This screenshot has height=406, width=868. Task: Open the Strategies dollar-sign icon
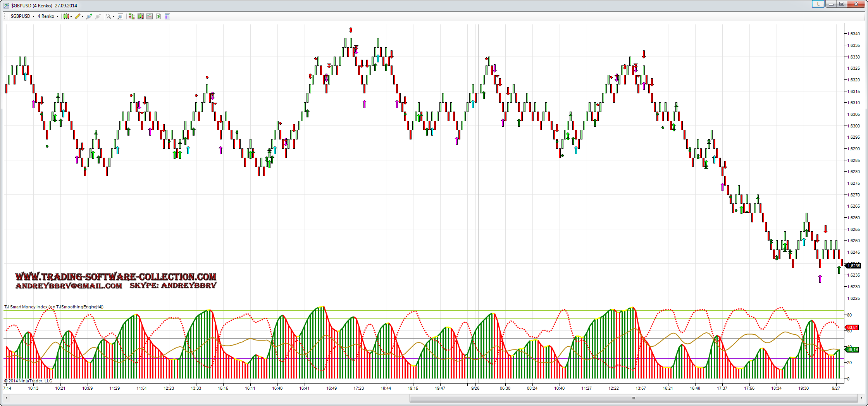pos(158,16)
